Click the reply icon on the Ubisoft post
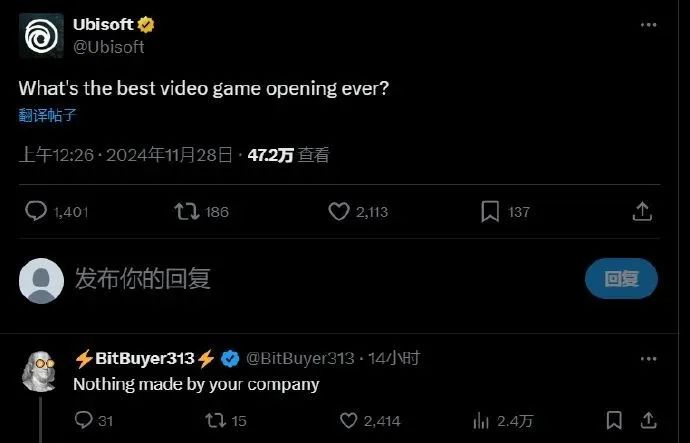This screenshot has width=690, height=443. (x=36, y=211)
